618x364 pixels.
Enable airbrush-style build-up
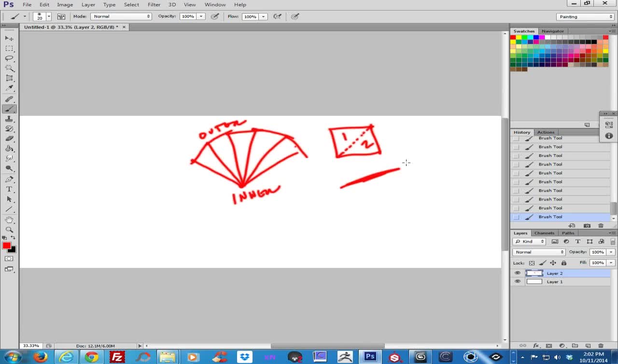click(x=278, y=16)
